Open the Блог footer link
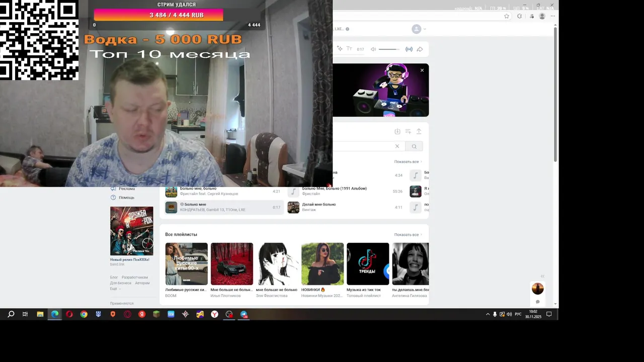 pos(114,278)
